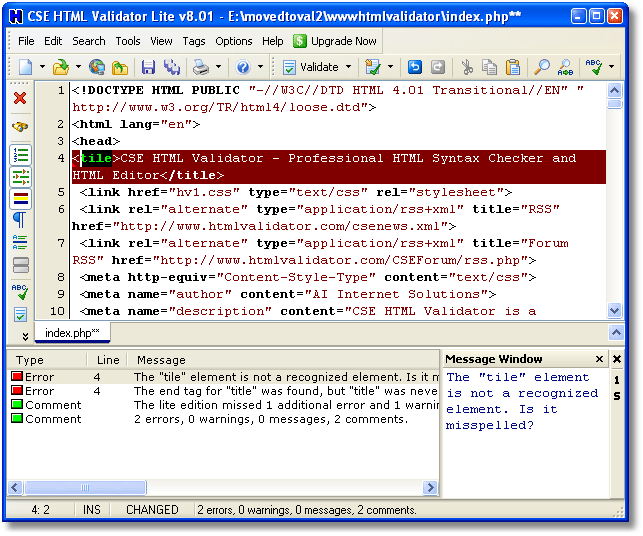This screenshot has width=643, height=536.
Task: Open Find and Replace (A→B) icon
Action: (x=565, y=67)
